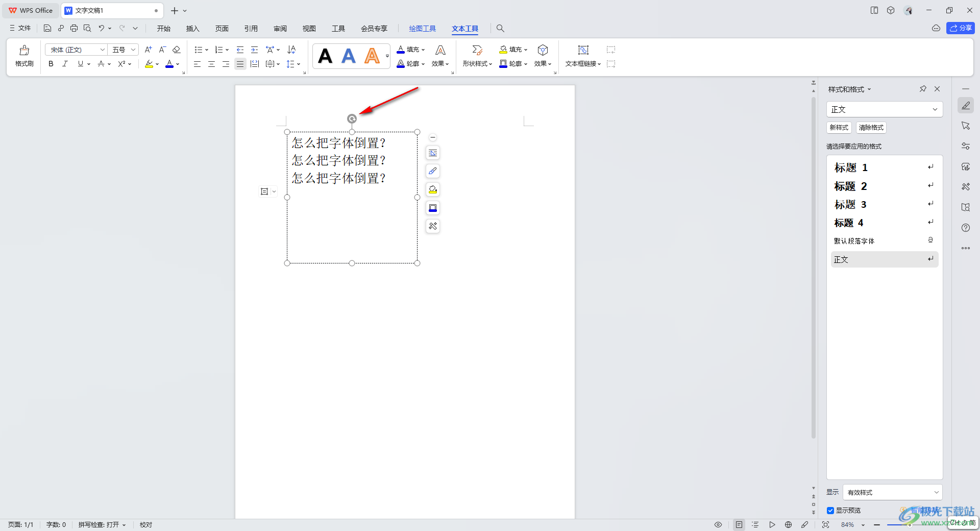Screen dimensions: 980x531
Task: Click shape fill icon in floating toolbar
Action: click(x=433, y=189)
